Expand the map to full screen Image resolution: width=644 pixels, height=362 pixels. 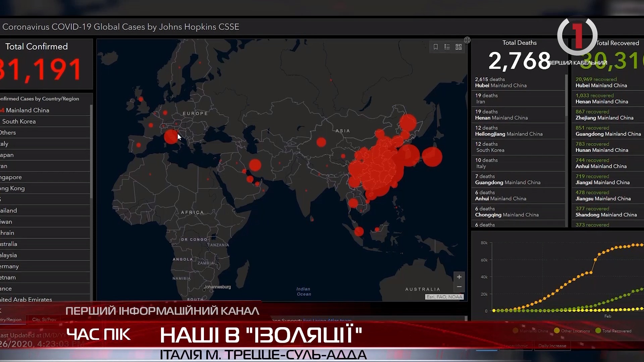point(467,40)
